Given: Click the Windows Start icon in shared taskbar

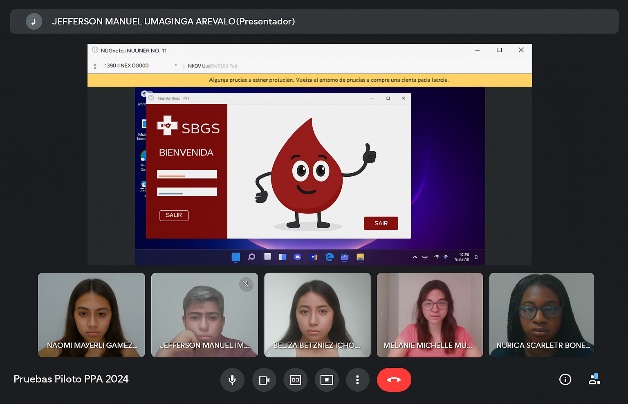Looking at the screenshot, I should [236, 257].
